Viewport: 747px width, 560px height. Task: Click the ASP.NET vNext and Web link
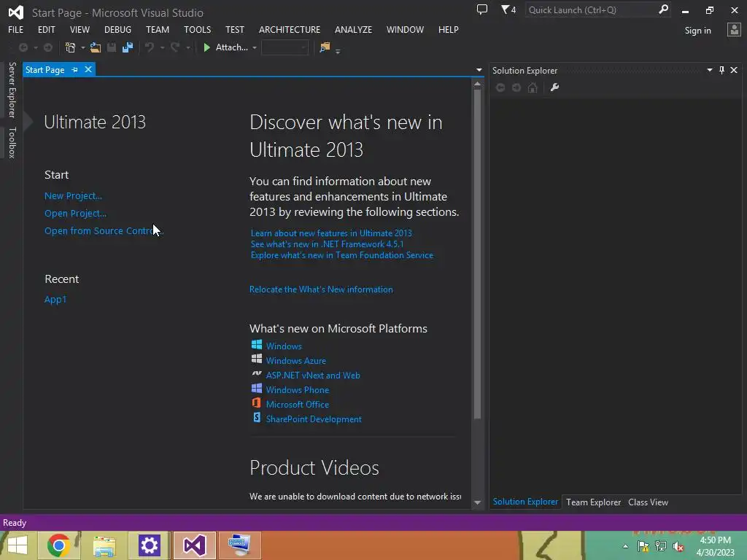(313, 376)
